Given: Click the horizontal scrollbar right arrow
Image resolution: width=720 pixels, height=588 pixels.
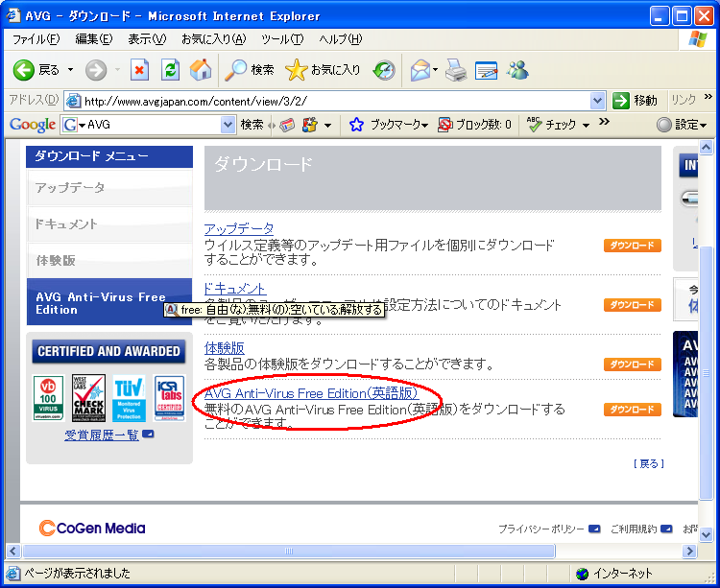Looking at the screenshot, I should click(688, 551).
